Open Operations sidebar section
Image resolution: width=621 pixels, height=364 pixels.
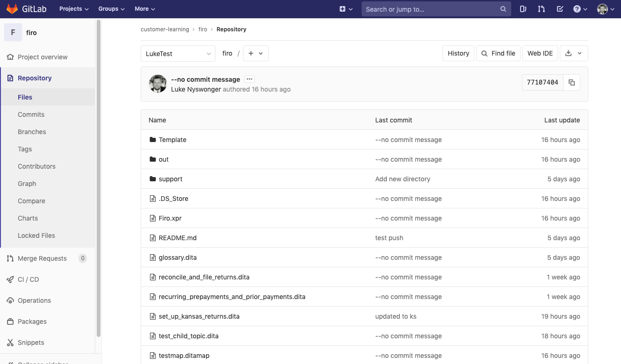click(34, 300)
